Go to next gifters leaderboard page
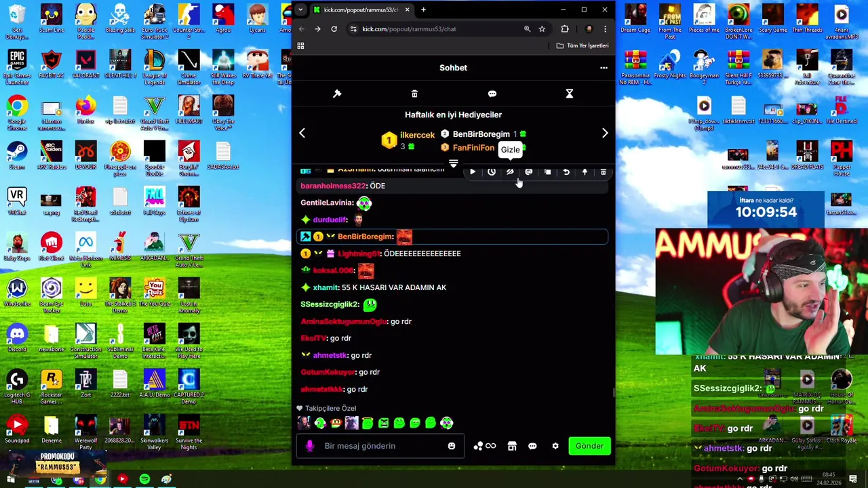This screenshot has width=868, height=488. click(x=605, y=134)
